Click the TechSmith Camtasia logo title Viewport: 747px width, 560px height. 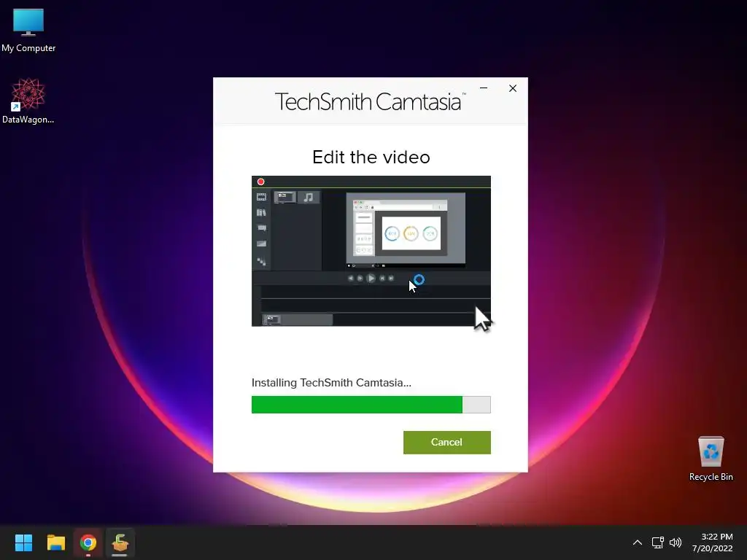point(370,101)
